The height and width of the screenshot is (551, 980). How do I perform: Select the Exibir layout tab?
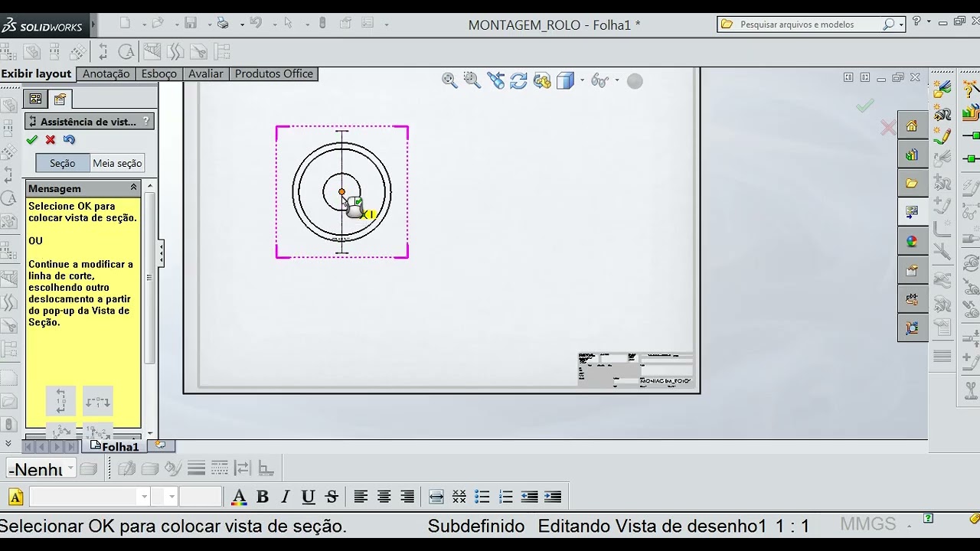tap(36, 73)
